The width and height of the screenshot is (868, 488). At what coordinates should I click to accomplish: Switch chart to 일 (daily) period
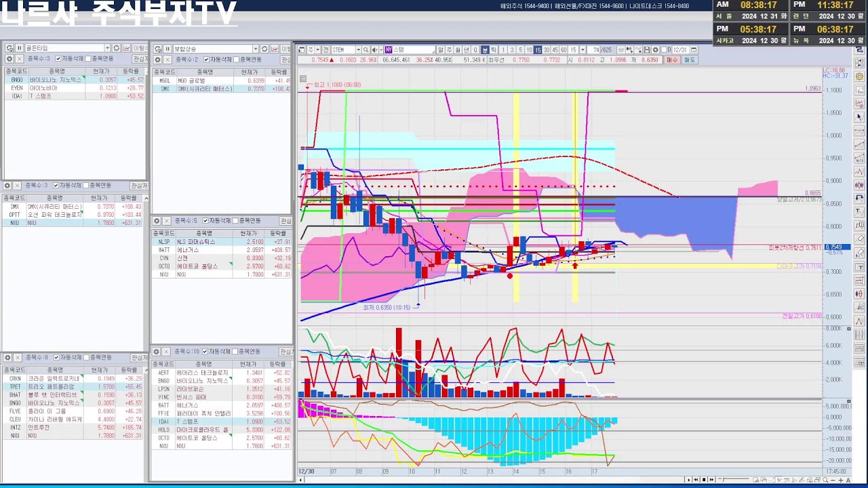(440, 49)
